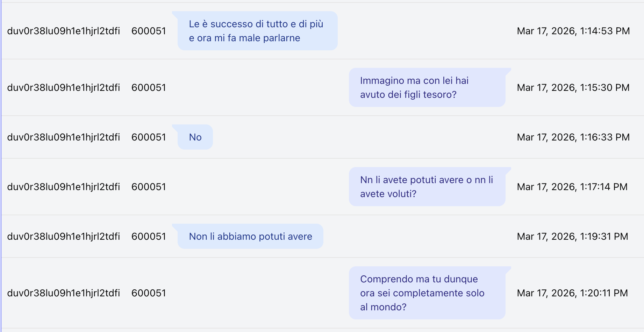Click the 600051 number in the 1:14:53 PM row
Image resolution: width=644 pixels, height=332 pixels.
pyautogui.click(x=149, y=31)
